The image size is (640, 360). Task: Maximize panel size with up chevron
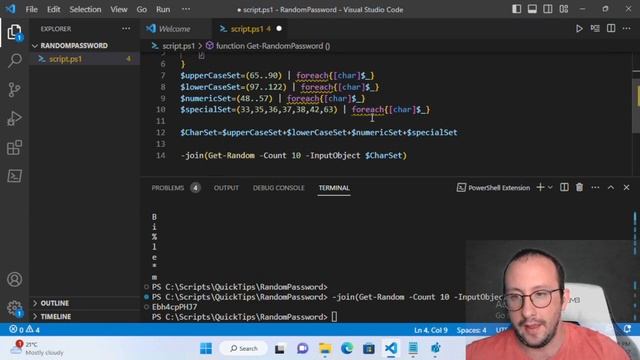611,187
